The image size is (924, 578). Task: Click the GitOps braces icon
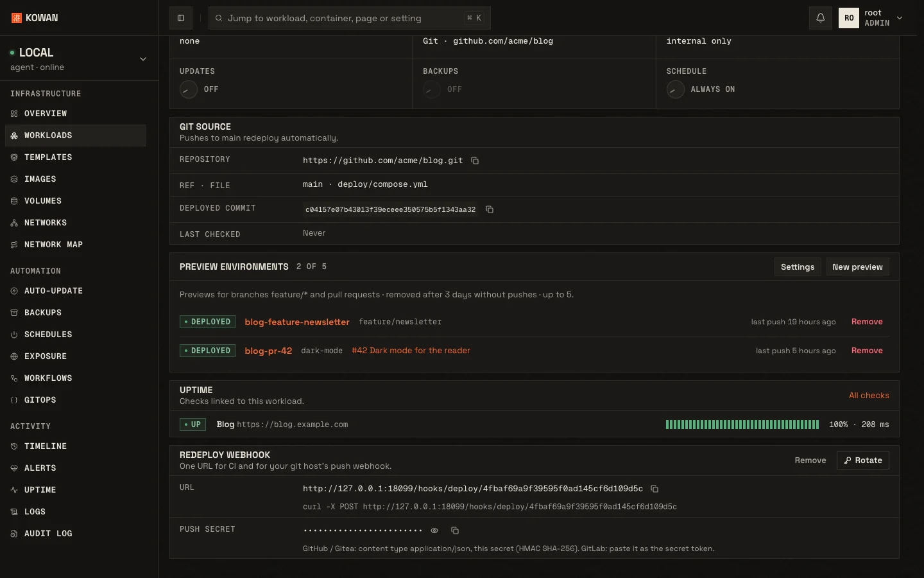point(14,400)
